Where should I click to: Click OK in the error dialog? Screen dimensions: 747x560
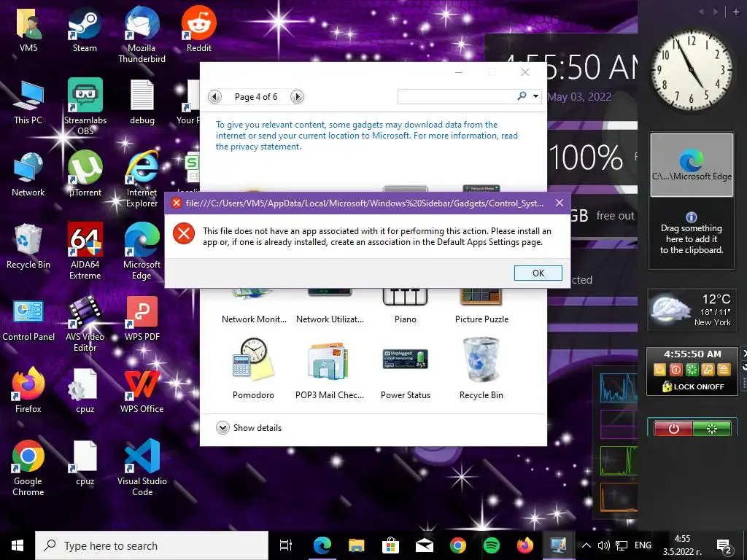pos(538,273)
